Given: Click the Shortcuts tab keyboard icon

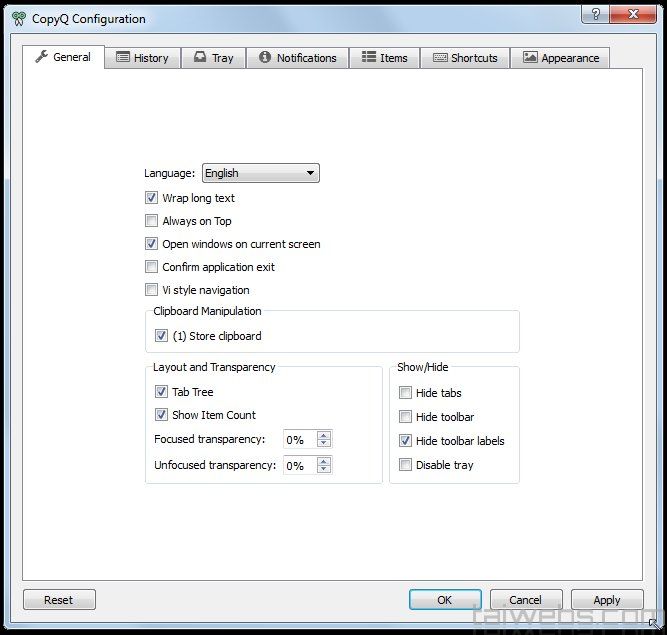Looking at the screenshot, I should [x=439, y=58].
